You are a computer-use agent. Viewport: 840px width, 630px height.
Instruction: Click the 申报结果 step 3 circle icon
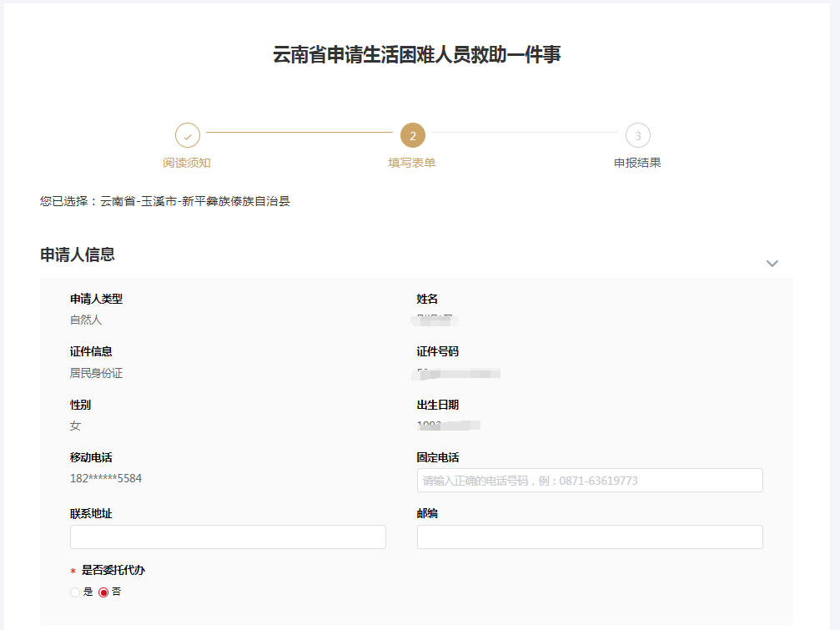point(637,135)
